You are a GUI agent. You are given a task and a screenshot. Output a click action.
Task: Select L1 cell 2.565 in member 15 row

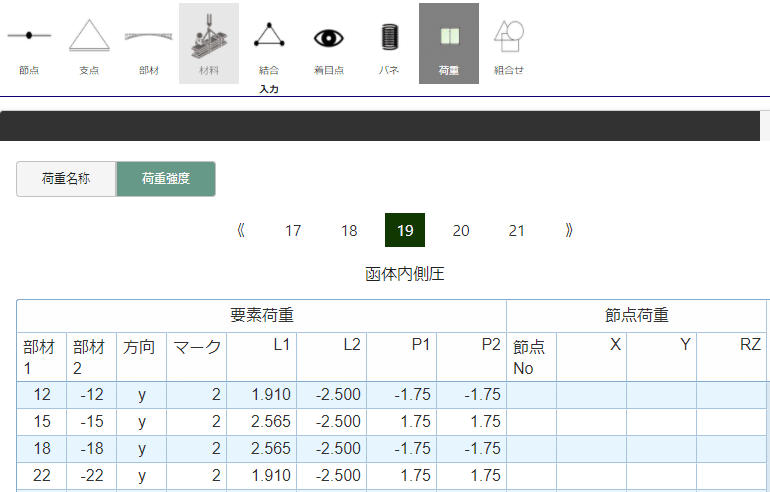coord(262,422)
